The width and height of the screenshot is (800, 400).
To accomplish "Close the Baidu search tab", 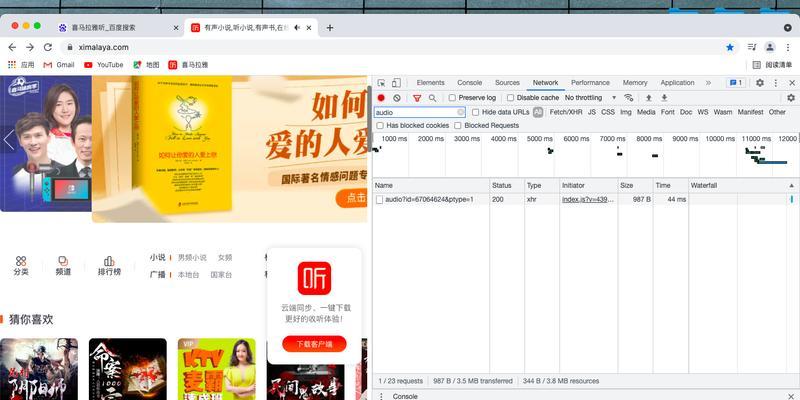I will coord(176,28).
